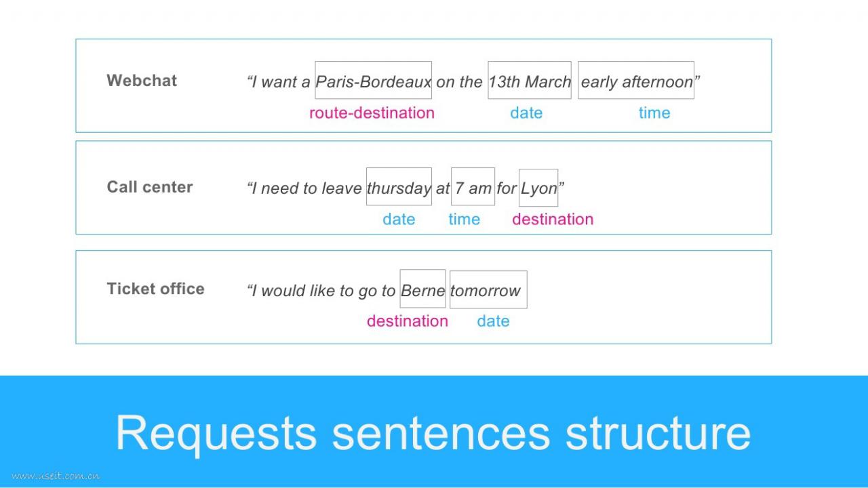Click the destination label under Berne
The height and width of the screenshot is (488, 868).
(408, 321)
